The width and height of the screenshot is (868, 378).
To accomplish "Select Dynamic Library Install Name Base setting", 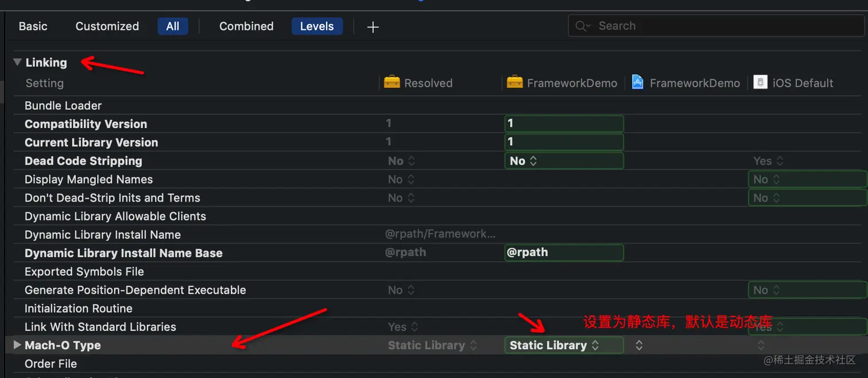I will pyautogui.click(x=123, y=253).
